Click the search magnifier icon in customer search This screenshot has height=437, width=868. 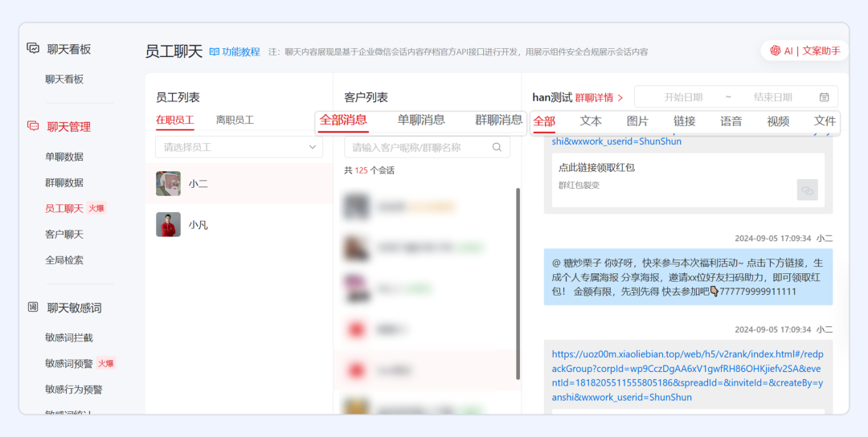(497, 147)
